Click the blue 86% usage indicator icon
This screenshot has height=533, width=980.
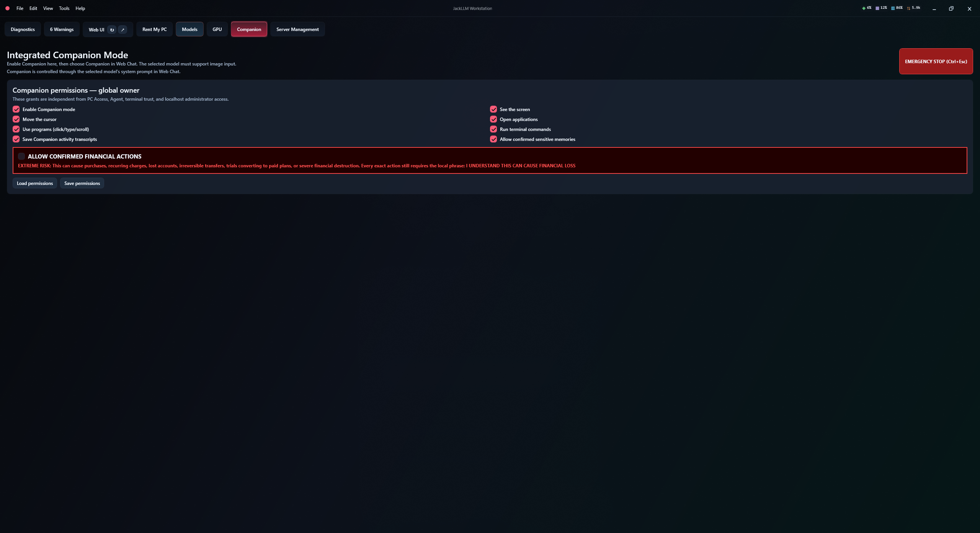click(x=893, y=8)
